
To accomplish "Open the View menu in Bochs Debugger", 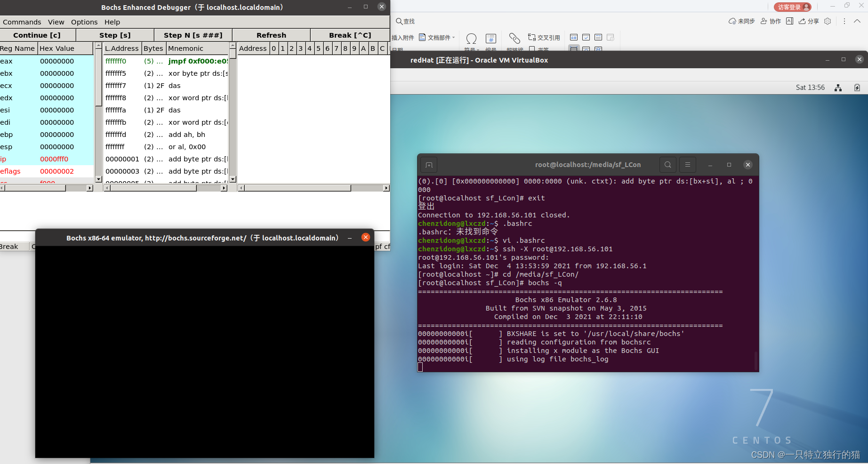I will point(56,22).
